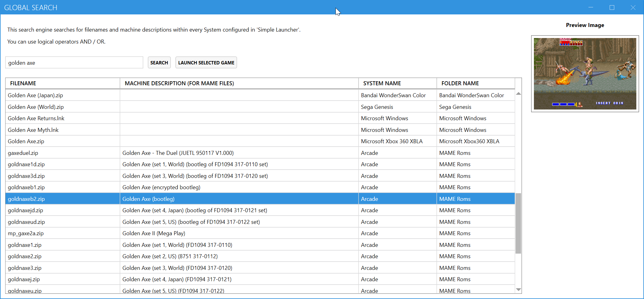Select goldnaxej.zip in the results
The image size is (644, 299).
(24, 279)
